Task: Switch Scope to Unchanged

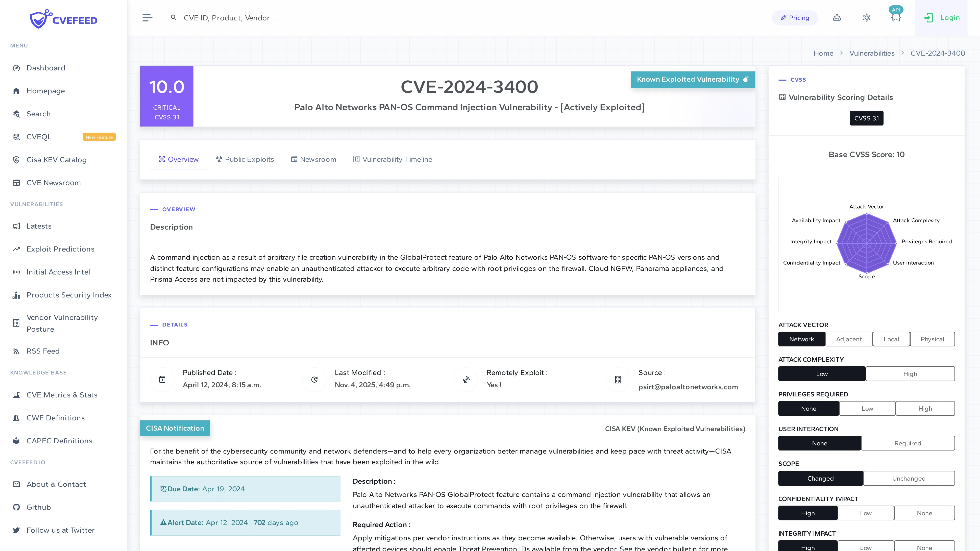Action: coord(909,478)
